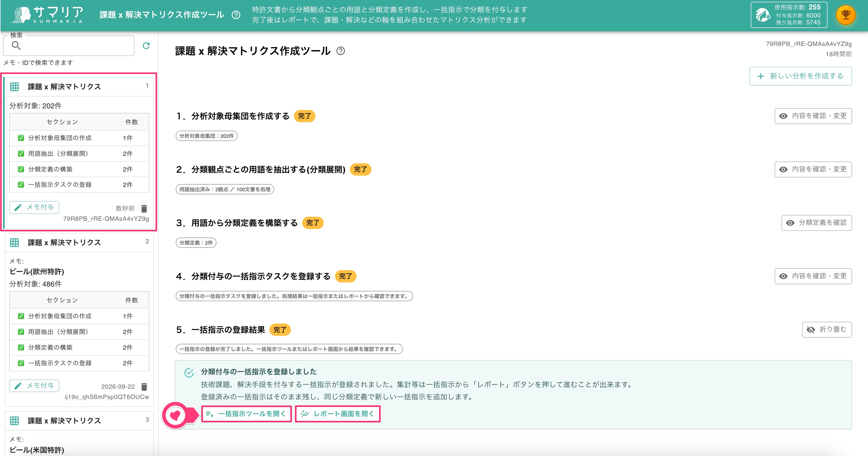Image resolution: width=868 pixels, height=456 pixels.
Task: Click the 用語抽出(分類展開) 2件 cell in card 1
Action: (128, 154)
